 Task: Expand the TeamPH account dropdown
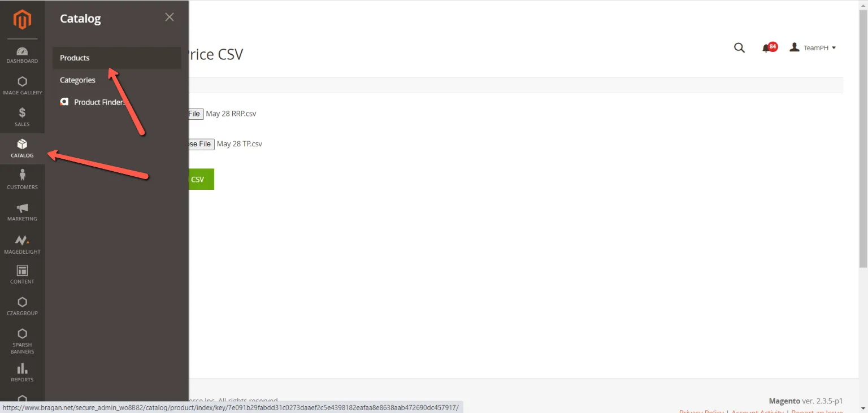click(813, 48)
